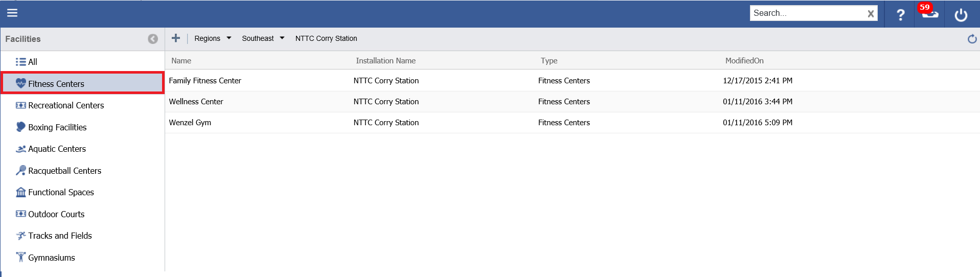Click the Racquetball Centers racket icon

click(20, 171)
